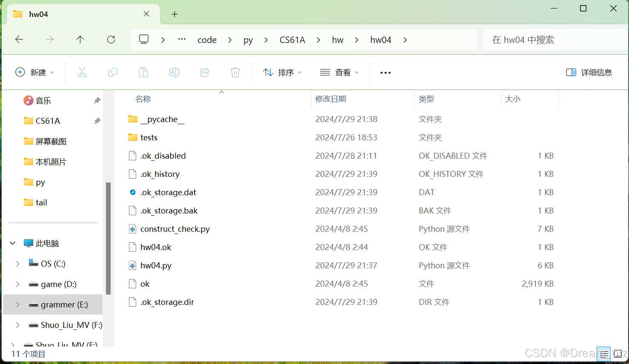Open the ... overflow menu
The image size is (629, 364).
(385, 72)
